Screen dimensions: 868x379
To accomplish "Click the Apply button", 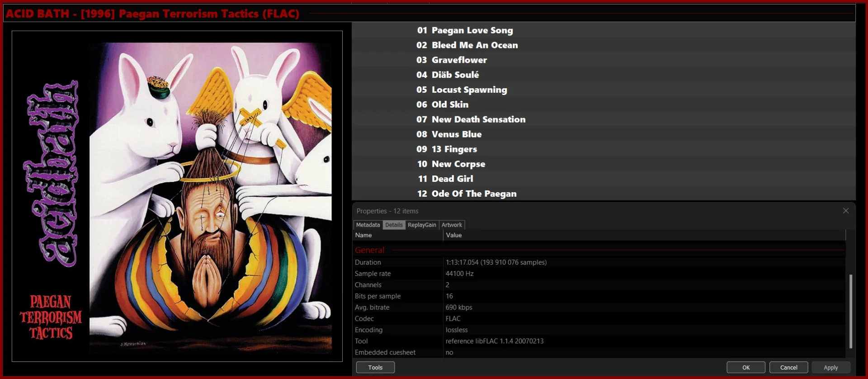I will [x=830, y=367].
